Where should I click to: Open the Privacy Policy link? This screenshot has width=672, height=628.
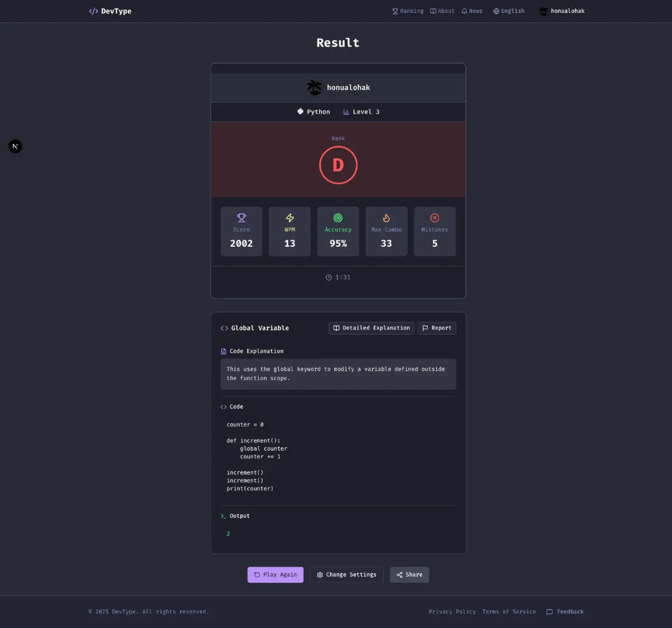coord(452,612)
